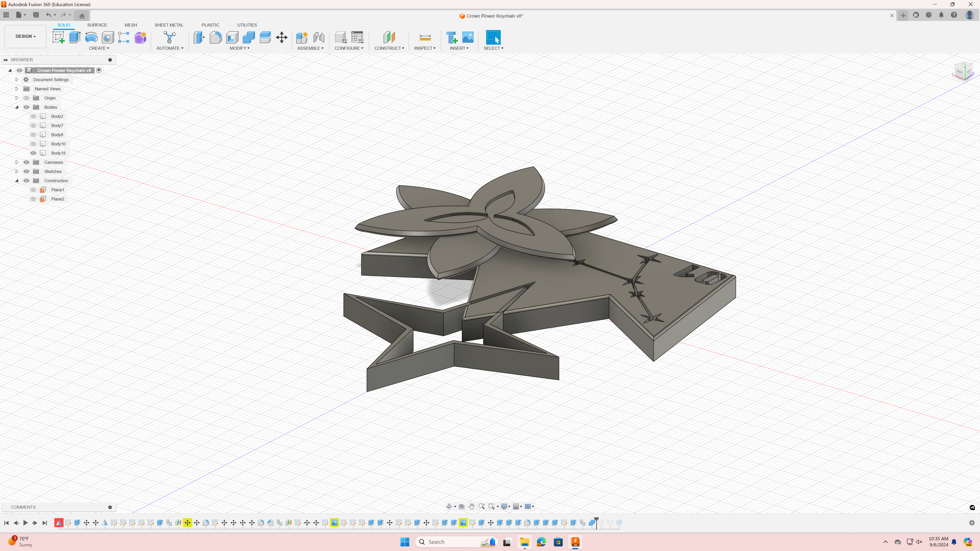
Task: Click the Fillet tool in the Modify group
Action: [x=216, y=37]
